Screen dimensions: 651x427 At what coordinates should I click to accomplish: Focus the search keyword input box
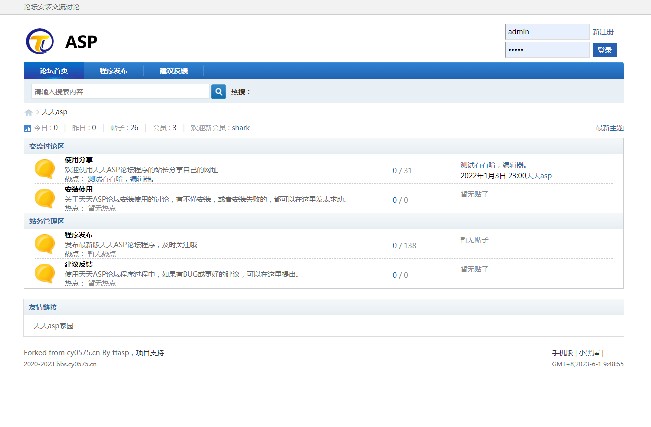120,91
